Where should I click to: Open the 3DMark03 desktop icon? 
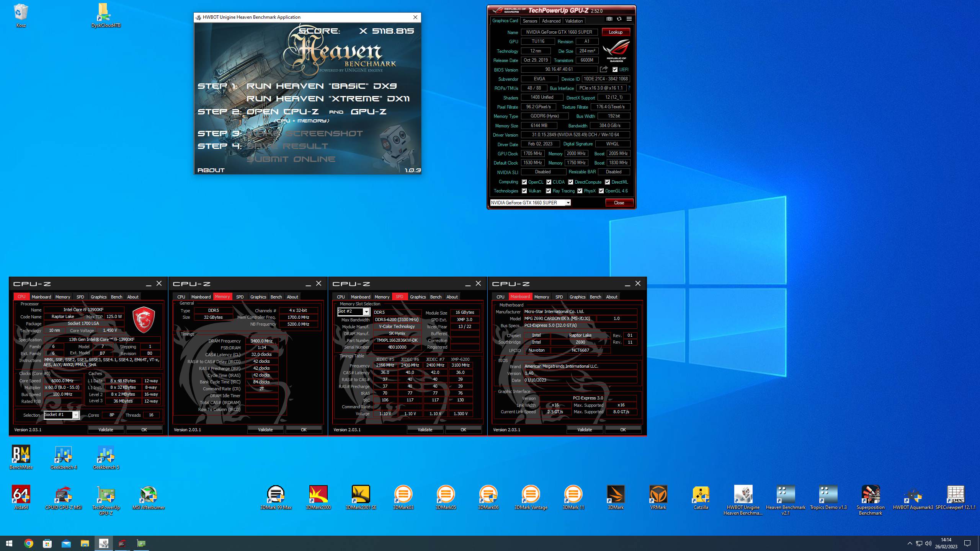click(403, 497)
